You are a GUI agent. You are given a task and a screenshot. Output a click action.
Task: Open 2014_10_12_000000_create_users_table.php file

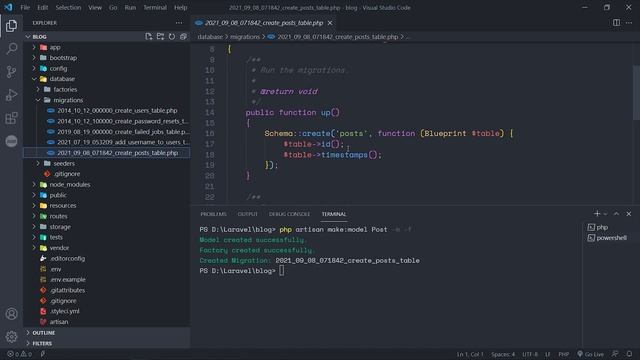tap(107, 111)
